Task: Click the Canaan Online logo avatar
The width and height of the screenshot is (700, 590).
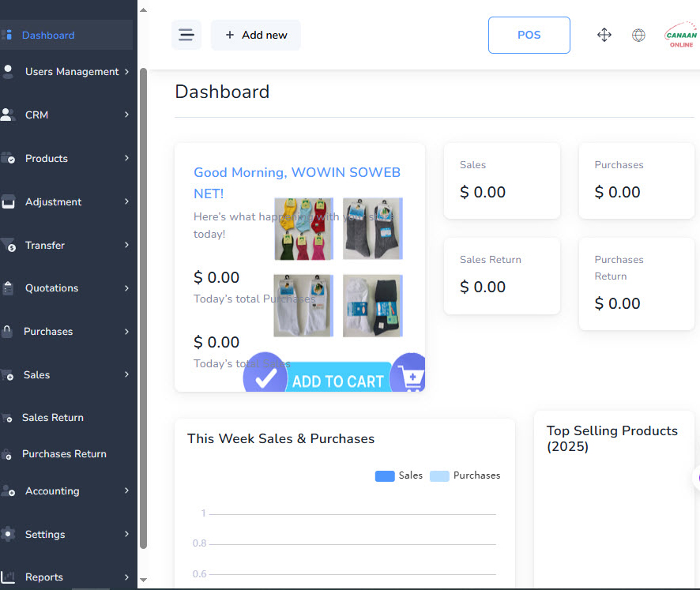Action: pos(680,36)
